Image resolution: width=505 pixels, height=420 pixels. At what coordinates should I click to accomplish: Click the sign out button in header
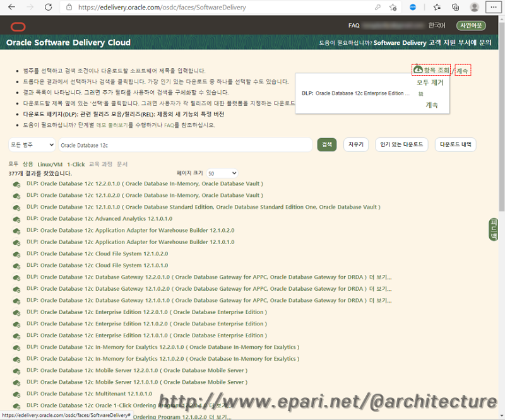pos(471,25)
